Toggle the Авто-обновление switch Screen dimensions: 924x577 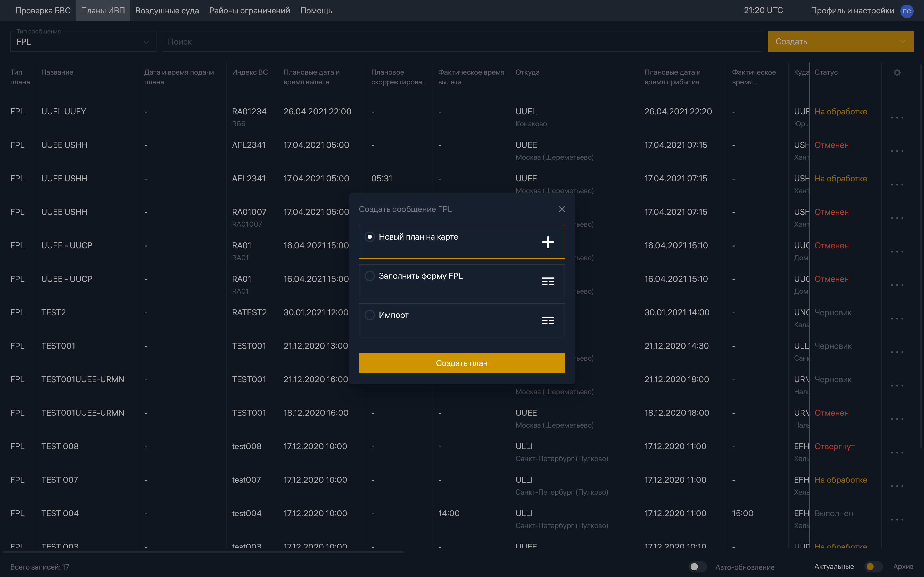click(698, 567)
